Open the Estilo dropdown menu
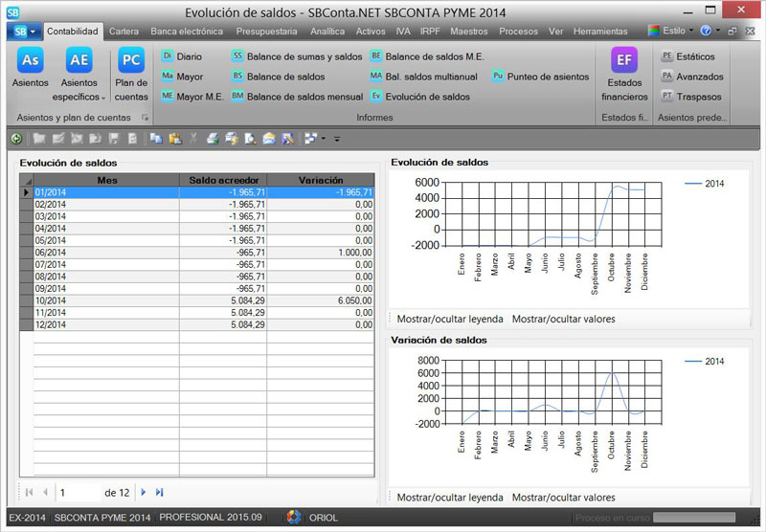This screenshot has width=766, height=532. pos(672,31)
